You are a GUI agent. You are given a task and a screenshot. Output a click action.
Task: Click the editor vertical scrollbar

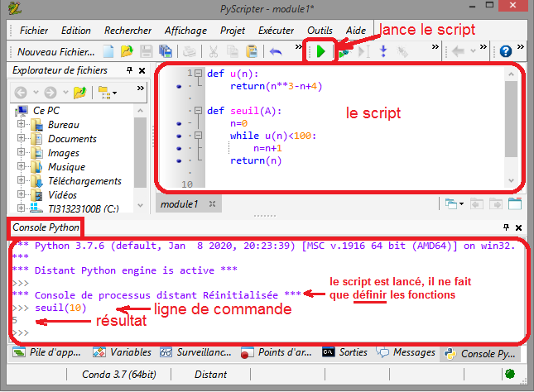[512, 116]
